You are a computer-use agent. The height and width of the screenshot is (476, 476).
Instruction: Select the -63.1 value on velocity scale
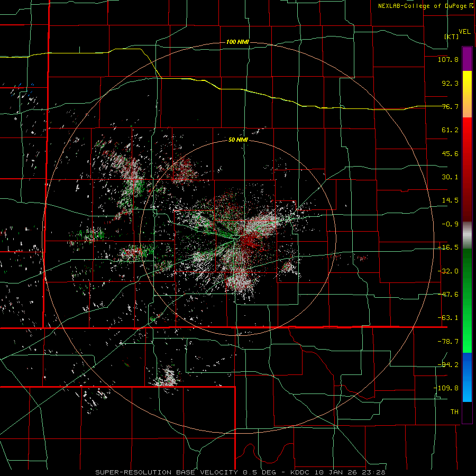(448, 318)
